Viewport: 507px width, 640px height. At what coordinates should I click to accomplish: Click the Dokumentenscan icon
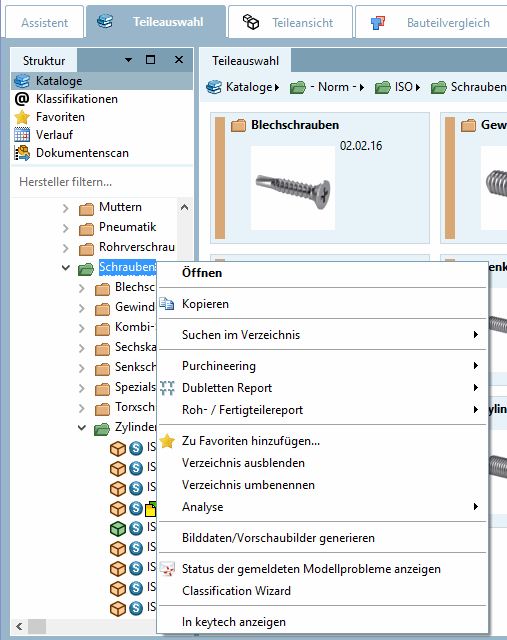point(22,153)
